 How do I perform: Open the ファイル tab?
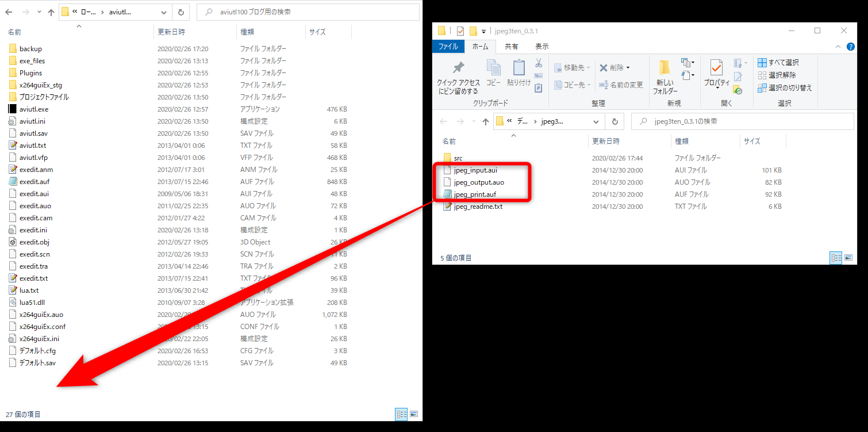pyautogui.click(x=448, y=47)
